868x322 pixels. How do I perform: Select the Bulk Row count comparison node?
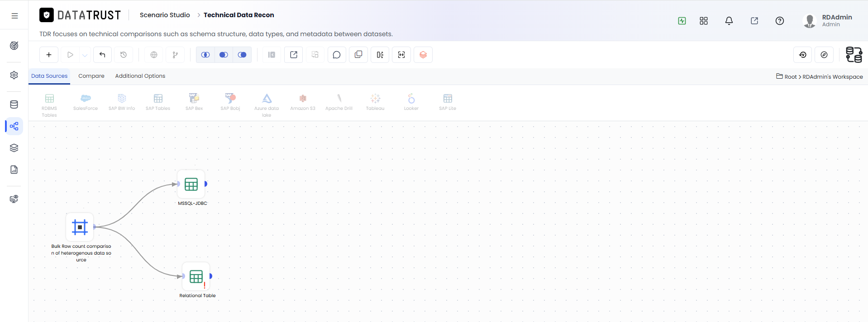(x=80, y=227)
